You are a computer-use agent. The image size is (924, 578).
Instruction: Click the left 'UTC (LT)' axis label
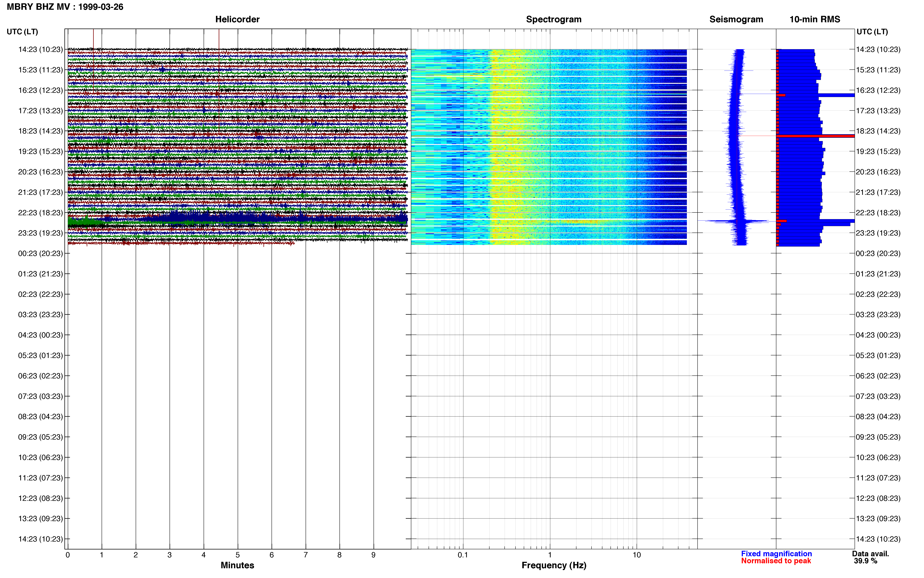point(22,32)
